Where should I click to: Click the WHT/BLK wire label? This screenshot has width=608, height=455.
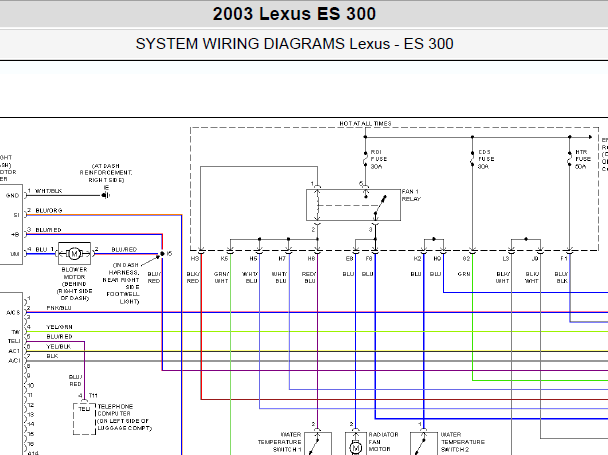[x=48, y=191]
